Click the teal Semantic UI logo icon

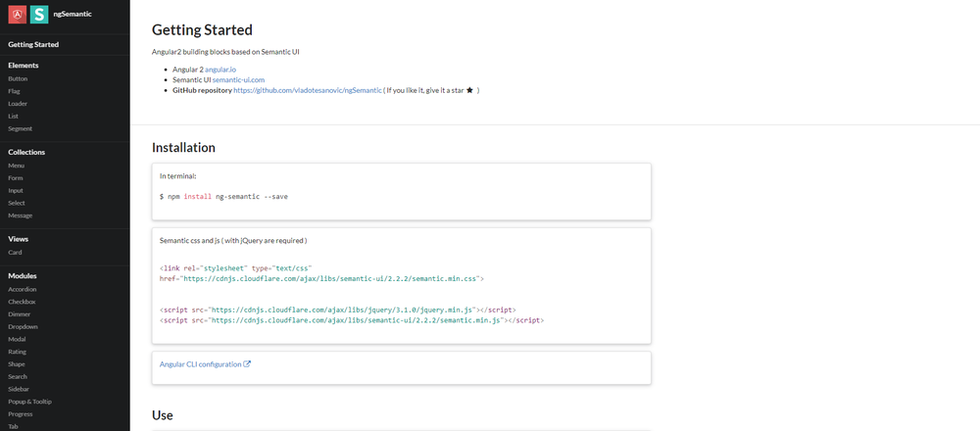coord(39,14)
